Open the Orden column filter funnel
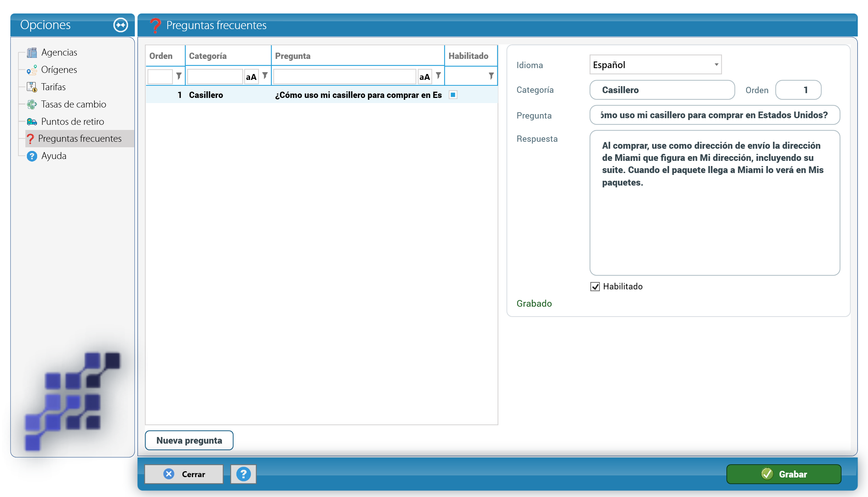 [179, 76]
